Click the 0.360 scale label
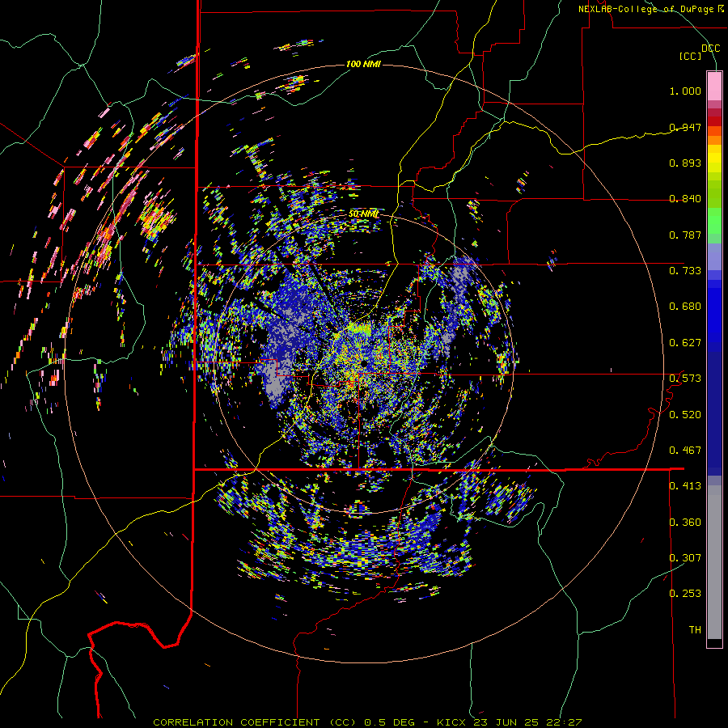 click(685, 523)
